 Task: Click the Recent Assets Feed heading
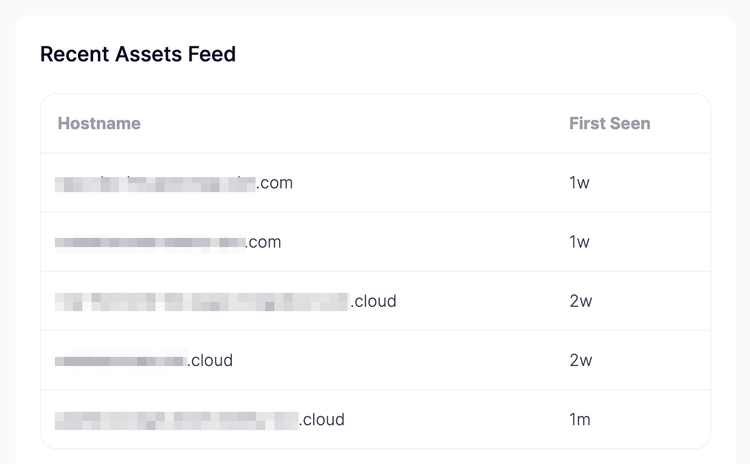click(138, 54)
